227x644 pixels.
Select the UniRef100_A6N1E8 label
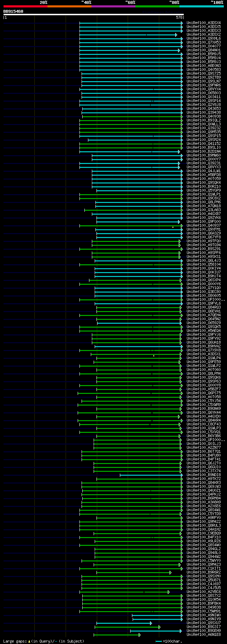[x=204, y=635]
